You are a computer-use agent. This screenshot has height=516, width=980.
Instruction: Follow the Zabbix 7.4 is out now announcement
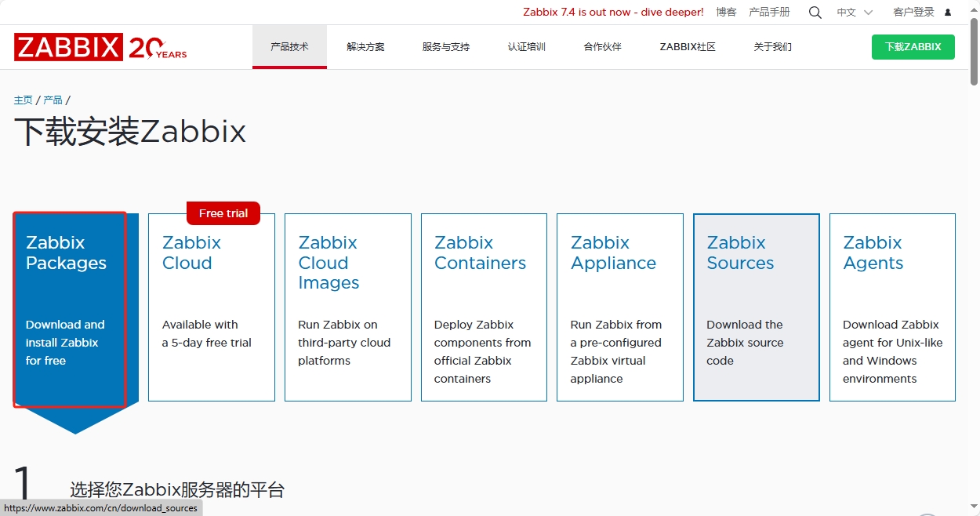(x=613, y=13)
